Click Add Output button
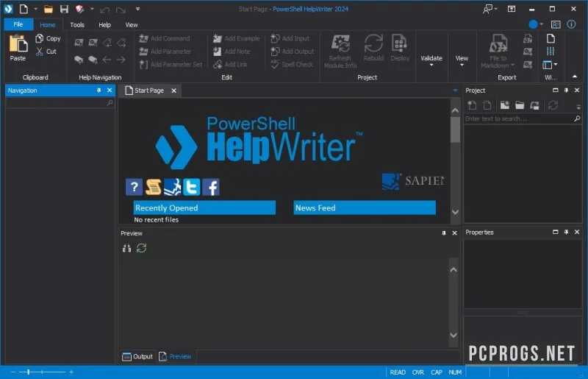 pos(292,52)
